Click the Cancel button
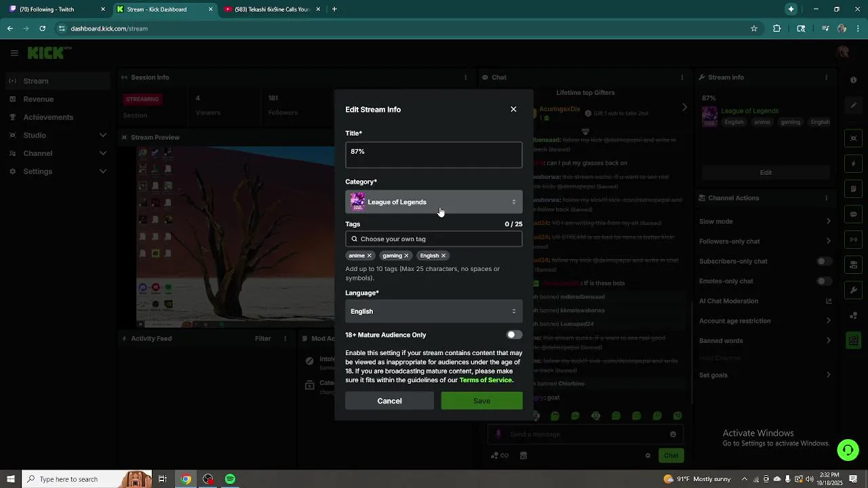This screenshot has width=868, height=488. (x=389, y=401)
